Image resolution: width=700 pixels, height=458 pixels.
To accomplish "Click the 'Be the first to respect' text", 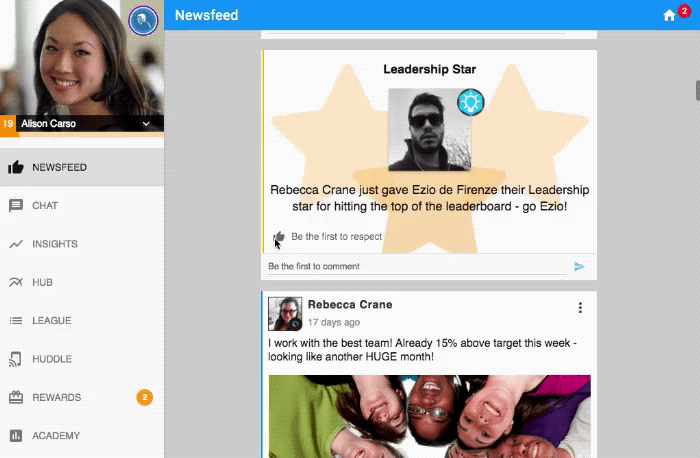I will [337, 237].
